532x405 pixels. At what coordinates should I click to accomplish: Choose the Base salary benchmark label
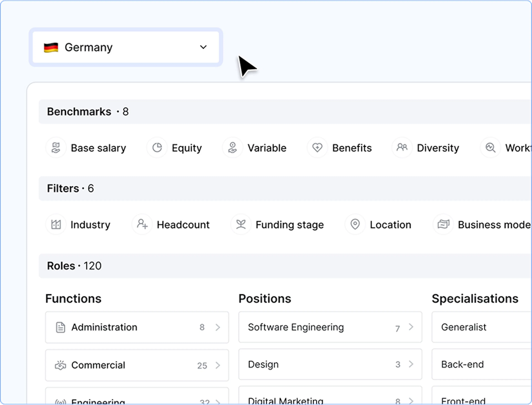[x=98, y=148]
